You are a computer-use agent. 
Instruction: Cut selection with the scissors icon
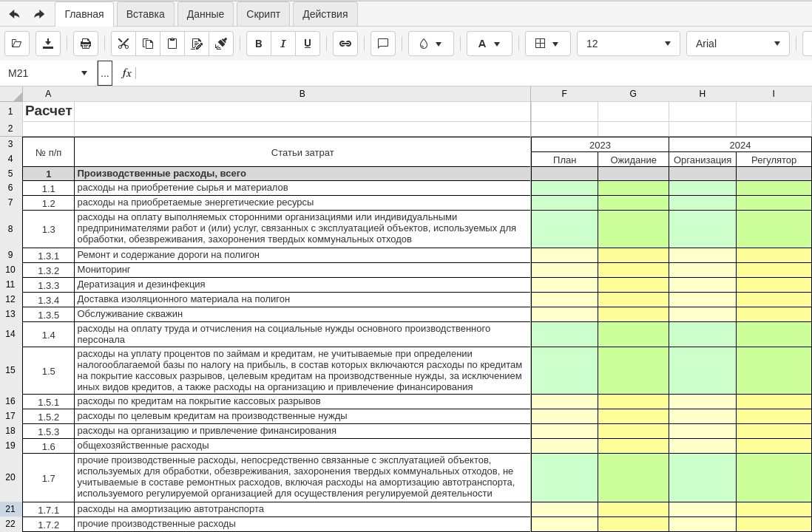point(124,44)
